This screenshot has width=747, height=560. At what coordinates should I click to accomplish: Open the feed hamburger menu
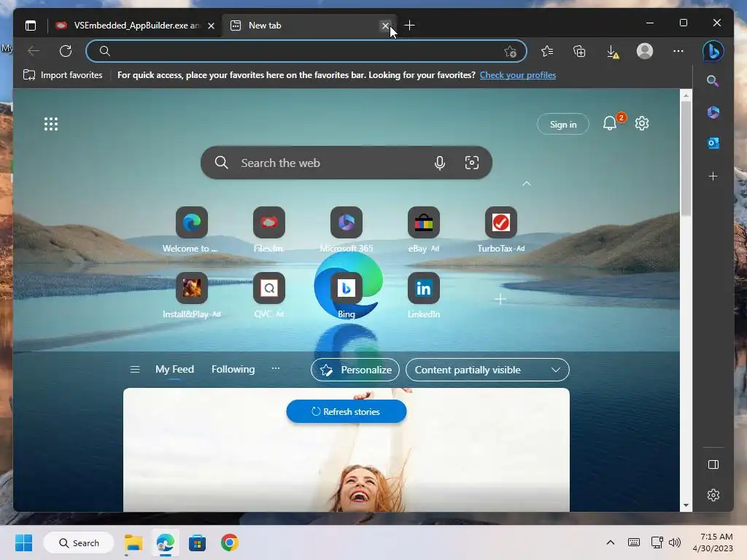click(135, 370)
